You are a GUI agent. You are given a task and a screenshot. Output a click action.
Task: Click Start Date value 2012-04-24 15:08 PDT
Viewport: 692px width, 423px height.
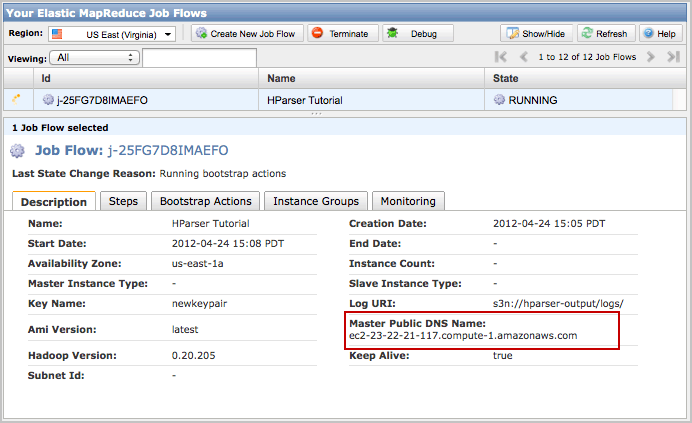(x=228, y=243)
